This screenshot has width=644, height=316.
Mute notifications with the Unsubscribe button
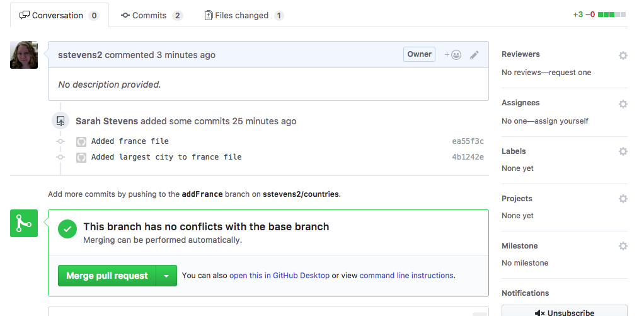point(565,311)
